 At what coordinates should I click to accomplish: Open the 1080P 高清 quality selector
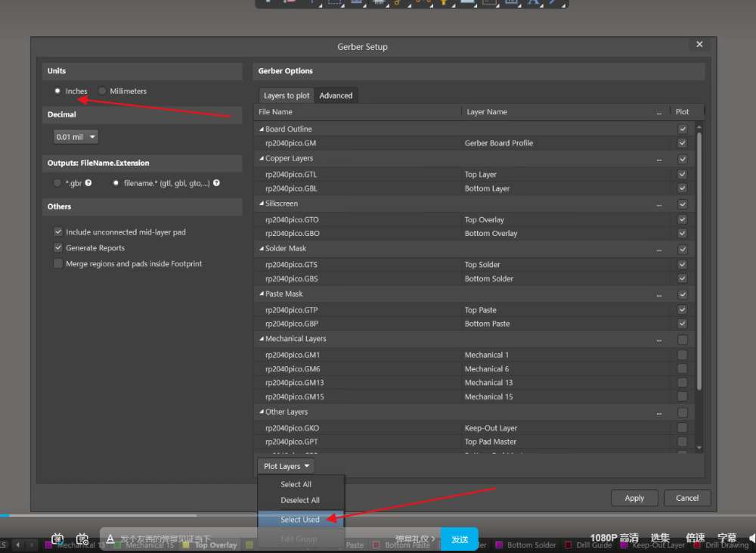(x=614, y=538)
